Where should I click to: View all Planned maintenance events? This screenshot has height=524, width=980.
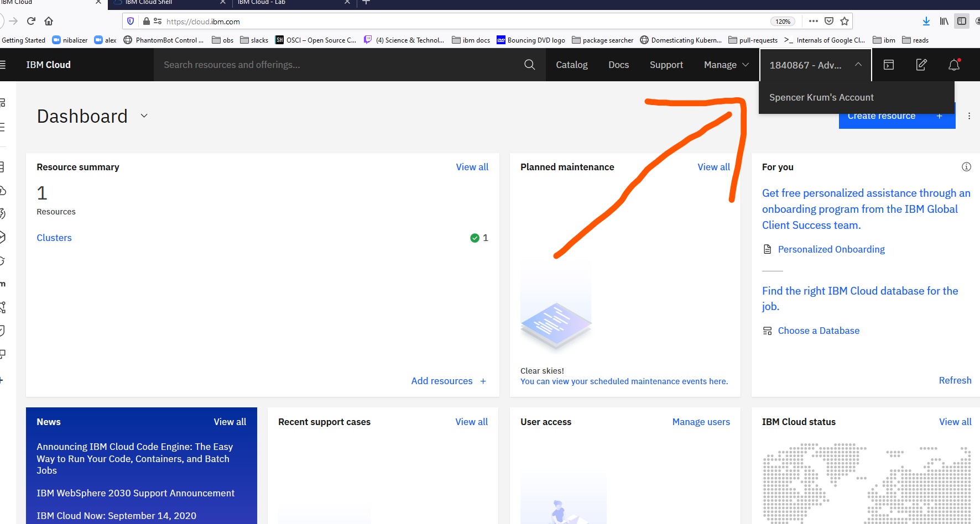(713, 167)
